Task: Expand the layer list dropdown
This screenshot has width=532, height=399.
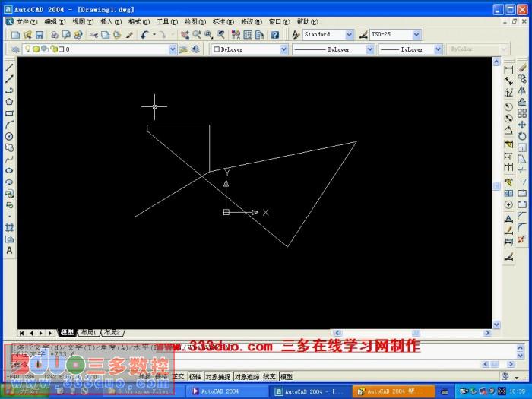Action: 173,49
